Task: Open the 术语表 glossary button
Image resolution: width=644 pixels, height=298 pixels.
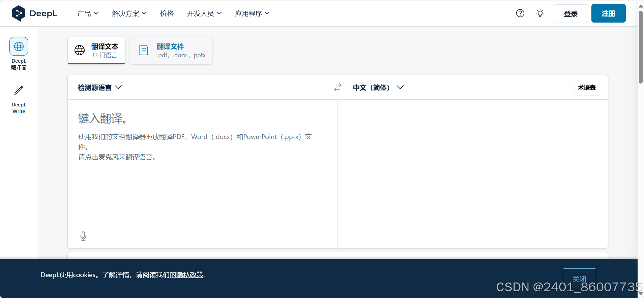Action: click(587, 88)
